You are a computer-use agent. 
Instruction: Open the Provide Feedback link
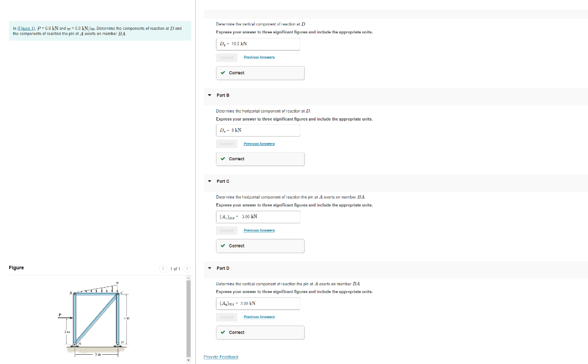click(x=221, y=357)
